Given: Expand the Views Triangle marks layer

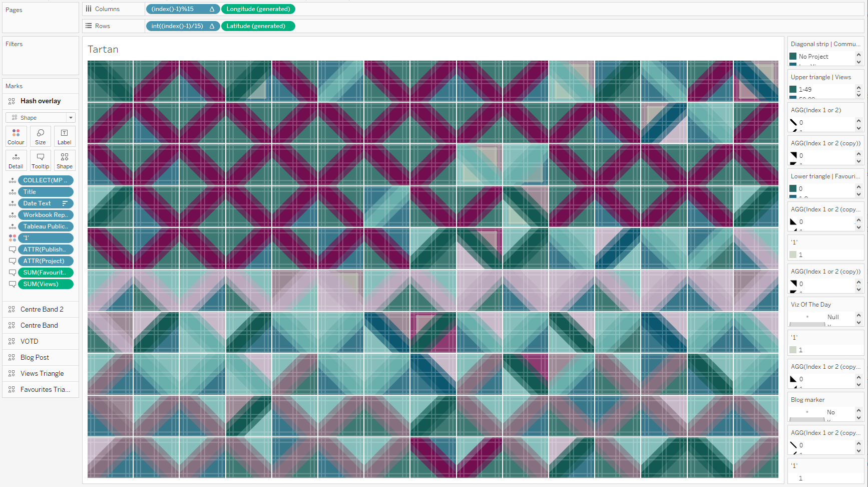Looking at the screenshot, I should coord(41,374).
